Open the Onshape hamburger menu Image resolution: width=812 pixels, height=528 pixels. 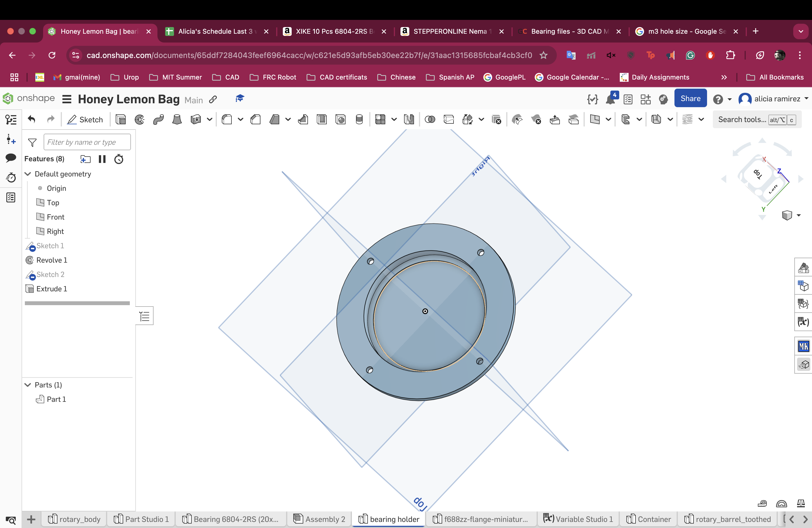point(67,99)
